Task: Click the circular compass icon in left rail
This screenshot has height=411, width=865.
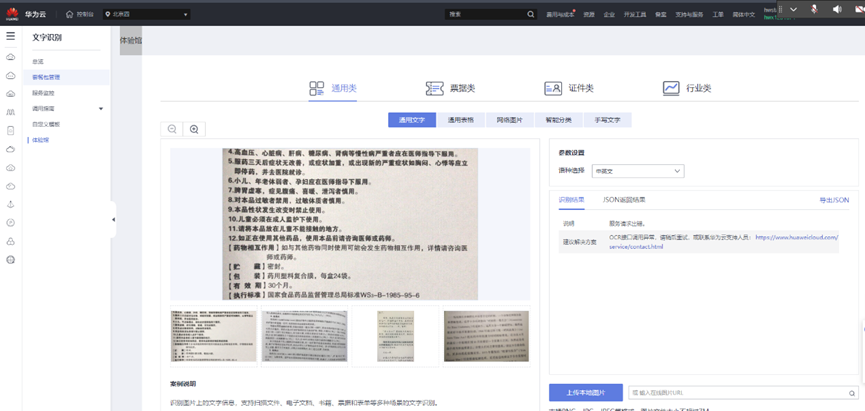Action: pyautogui.click(x=10, y=223)
